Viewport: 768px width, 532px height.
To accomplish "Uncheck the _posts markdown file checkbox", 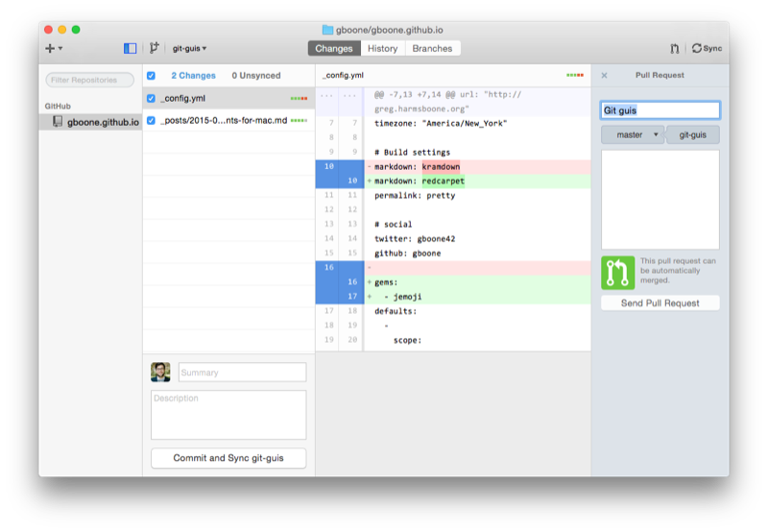I will pyautogui.click(x=151, y=120).
